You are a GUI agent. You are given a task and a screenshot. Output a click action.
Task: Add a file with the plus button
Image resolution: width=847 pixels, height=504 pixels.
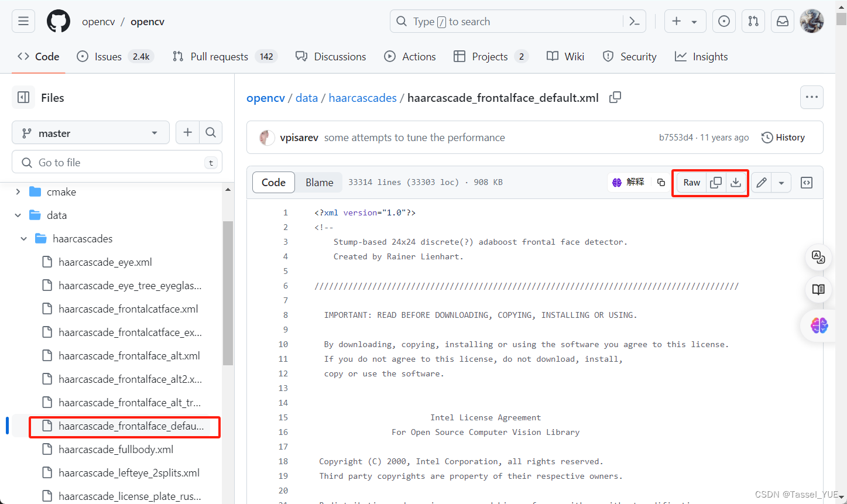tap(187, 133)
